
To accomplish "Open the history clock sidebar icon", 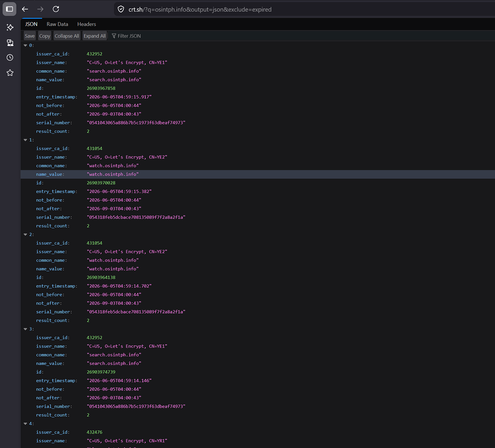I will pyautogui.click(x=10, y=57).
